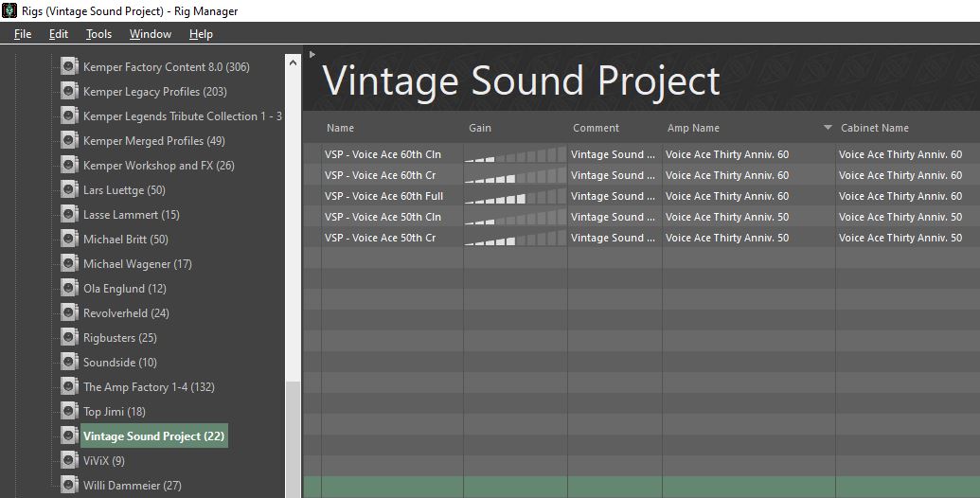The width and height of the screenshot is (980, 498).
Task: Click the Soundside pack icon
Action: [69, 362]
